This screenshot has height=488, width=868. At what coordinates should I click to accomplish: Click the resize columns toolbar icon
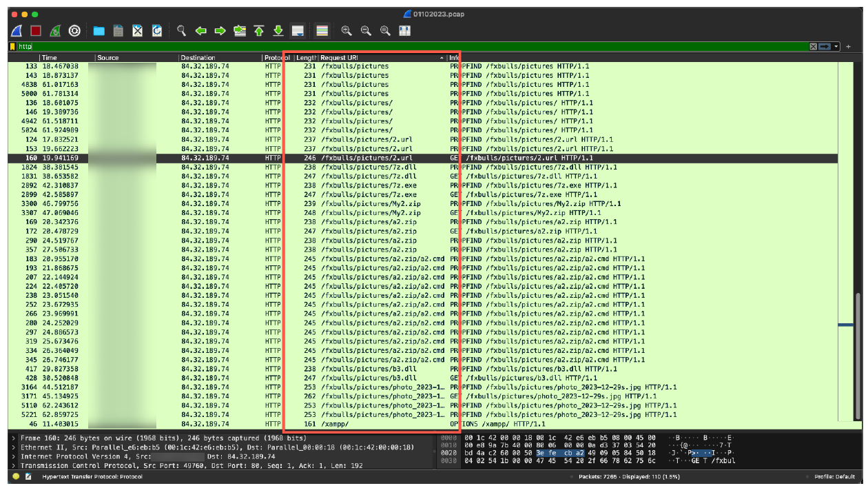pyautogui.click(x=405, y=31)
